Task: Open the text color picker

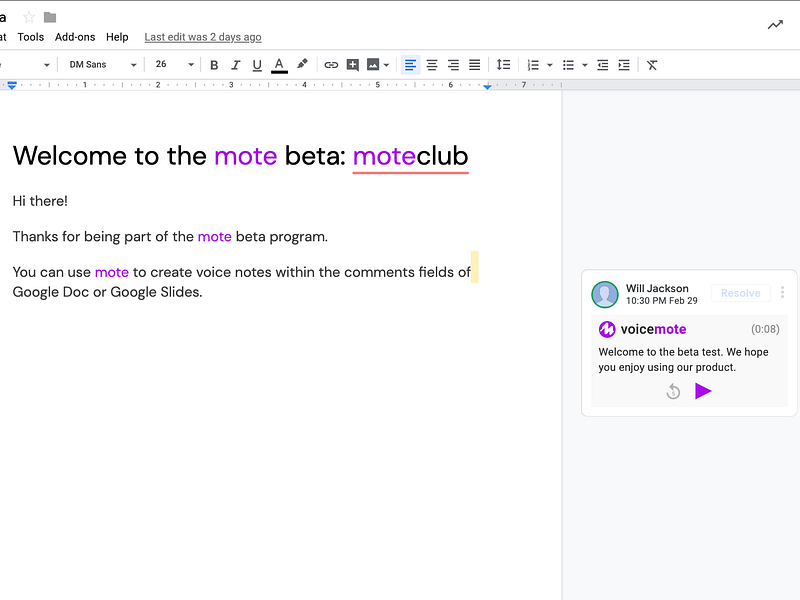Action: click(279, 65)
